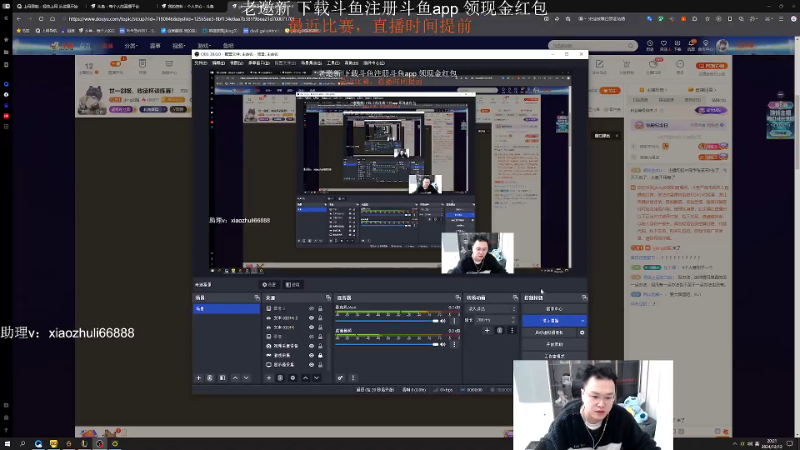The image size is (800, 450).
Task: Add a new source with the plus icon
Action: point(269,378)
